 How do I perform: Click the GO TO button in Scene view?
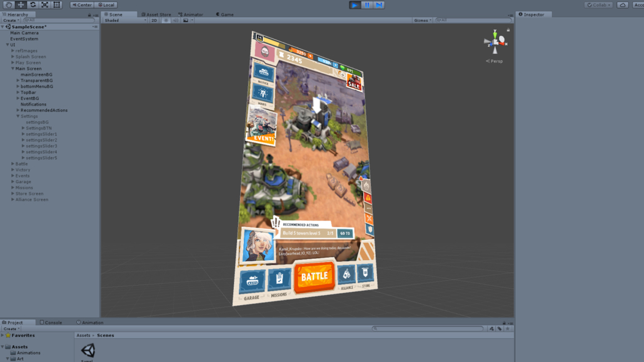pos(345,233)
